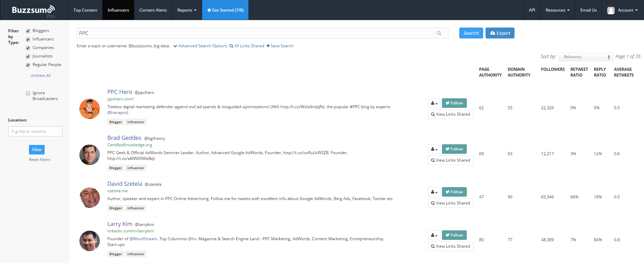Screen dimensions: 644x263
Task: Open the Resources dropdown menu
Action: tap(557, 10)
